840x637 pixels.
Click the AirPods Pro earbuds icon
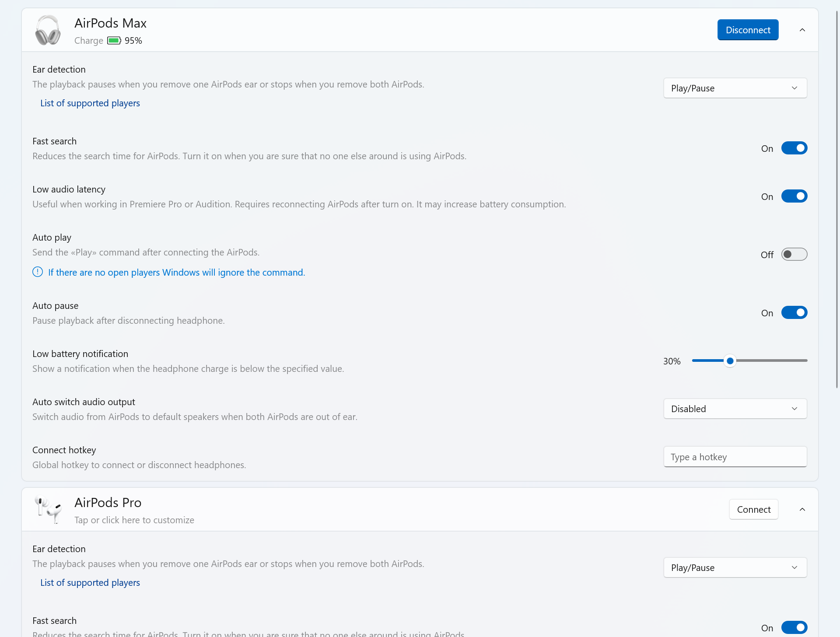point(48,509)
